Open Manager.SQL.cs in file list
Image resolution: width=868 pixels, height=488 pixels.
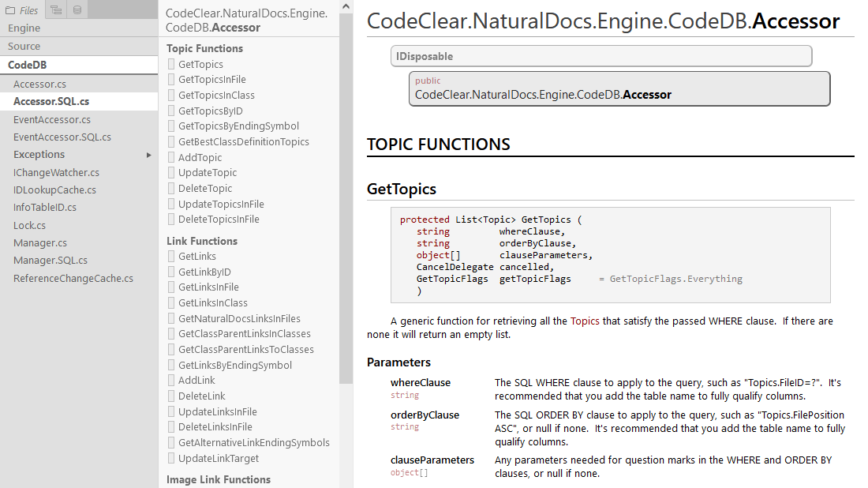(x=51, y=261)
